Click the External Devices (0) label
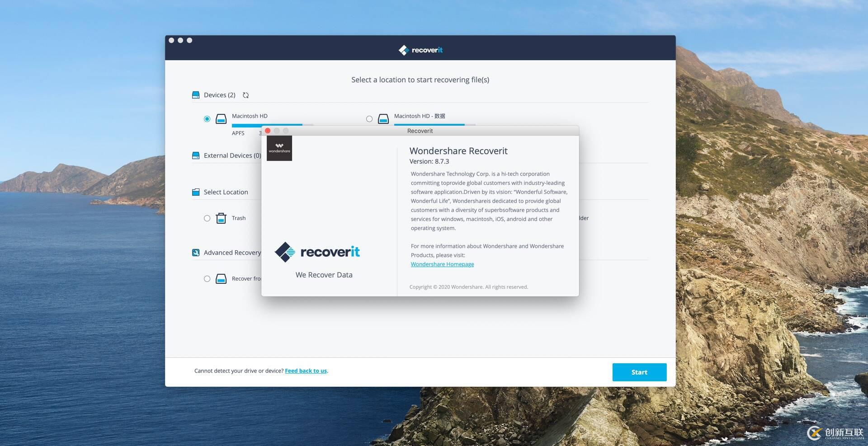The image size is (868, 446). 232,155
